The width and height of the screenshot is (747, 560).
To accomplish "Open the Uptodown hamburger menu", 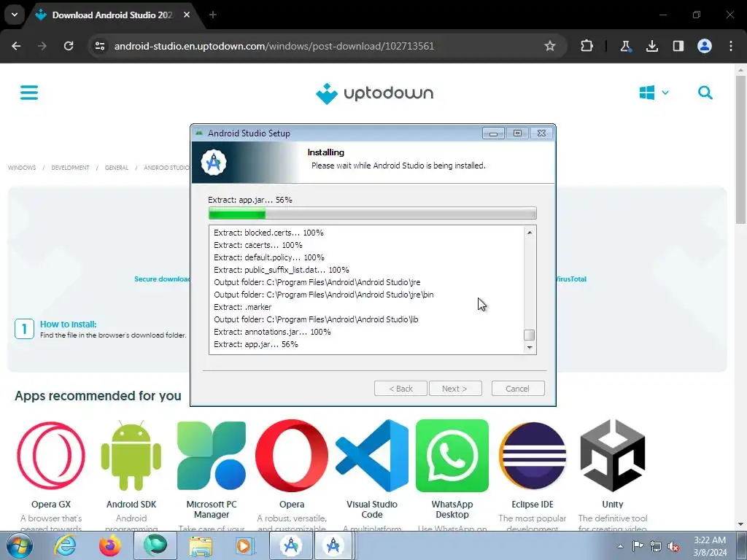I will coord(29,93).
